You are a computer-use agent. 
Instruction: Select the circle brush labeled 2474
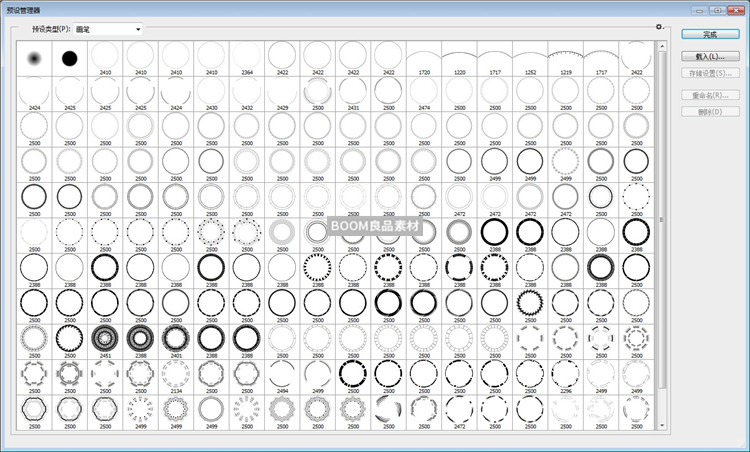click(424, 93)
